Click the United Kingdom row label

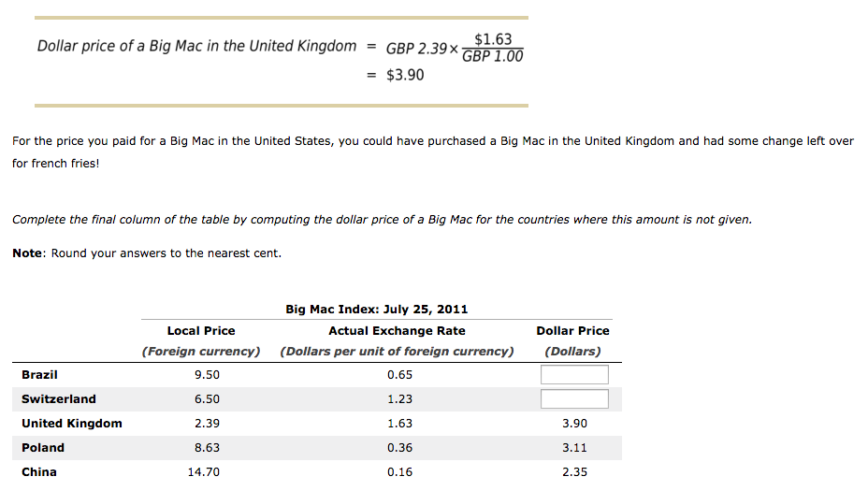pos(72,424)
